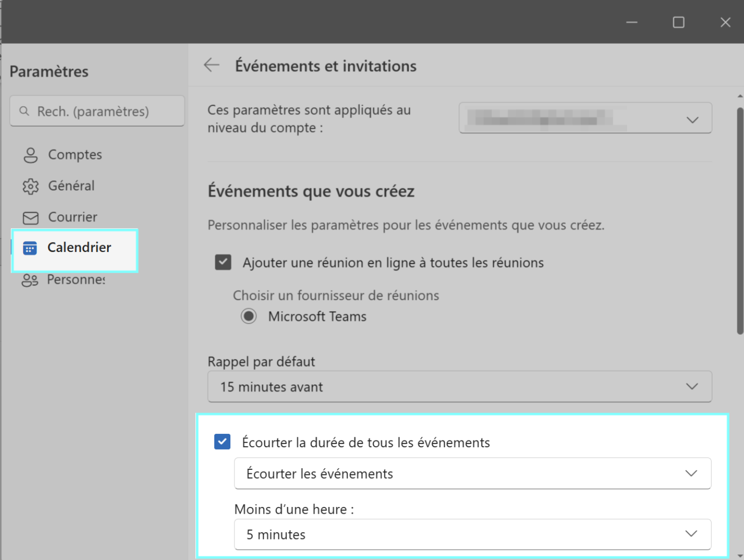744x560 pixels.
Task: Open the Moins d'une heure dropdown
Action: coord(472,535)
